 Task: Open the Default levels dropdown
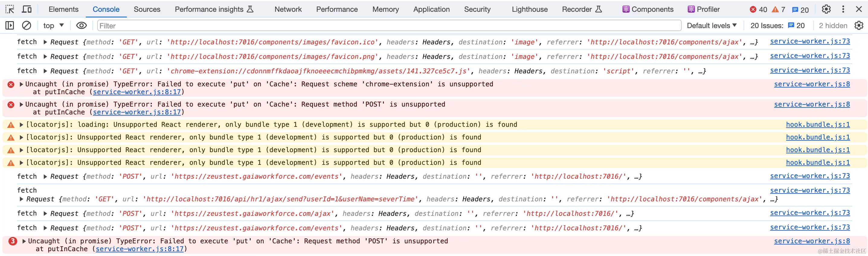click(712, 26)
